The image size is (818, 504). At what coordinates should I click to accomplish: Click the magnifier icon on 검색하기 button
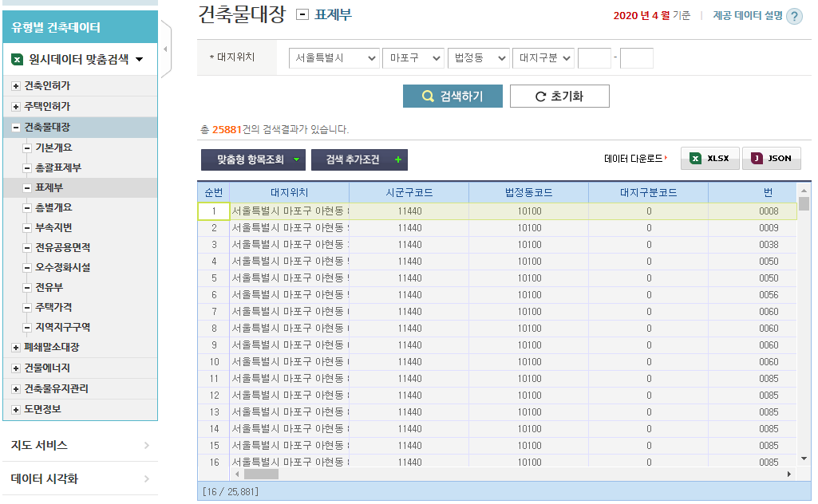click(x=429, y=96)
